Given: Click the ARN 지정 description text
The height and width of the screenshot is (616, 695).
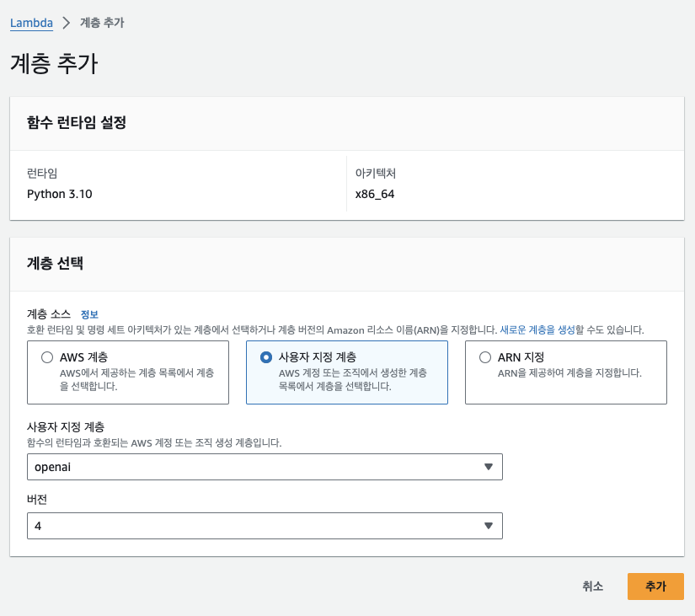Looking at the screenshot, I should (569, 373).
